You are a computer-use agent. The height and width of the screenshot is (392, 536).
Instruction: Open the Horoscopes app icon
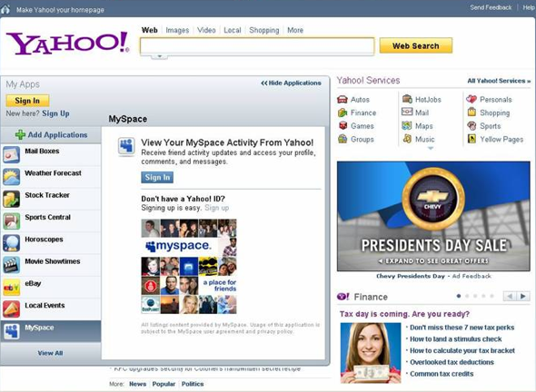pos(11,243)
